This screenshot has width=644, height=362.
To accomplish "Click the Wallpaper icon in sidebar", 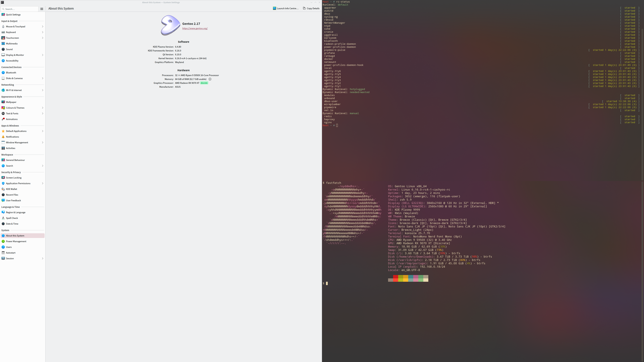I will pos(3,102).
